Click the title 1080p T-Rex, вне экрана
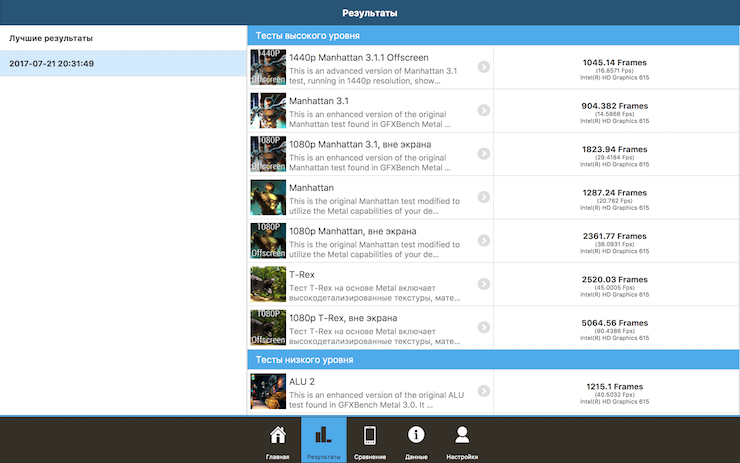 pyautogui.click(x=343, y=318)
